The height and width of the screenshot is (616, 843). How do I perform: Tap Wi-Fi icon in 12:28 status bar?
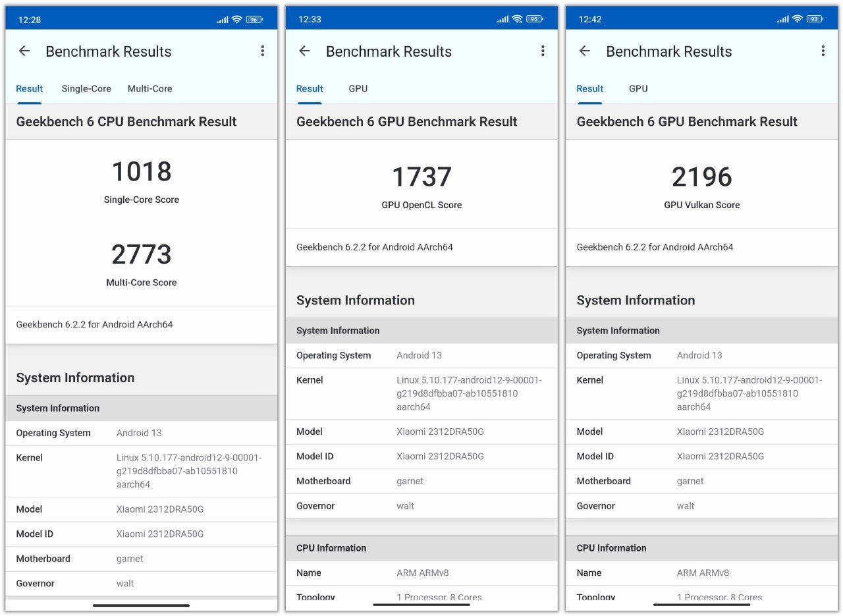point(237,19)
